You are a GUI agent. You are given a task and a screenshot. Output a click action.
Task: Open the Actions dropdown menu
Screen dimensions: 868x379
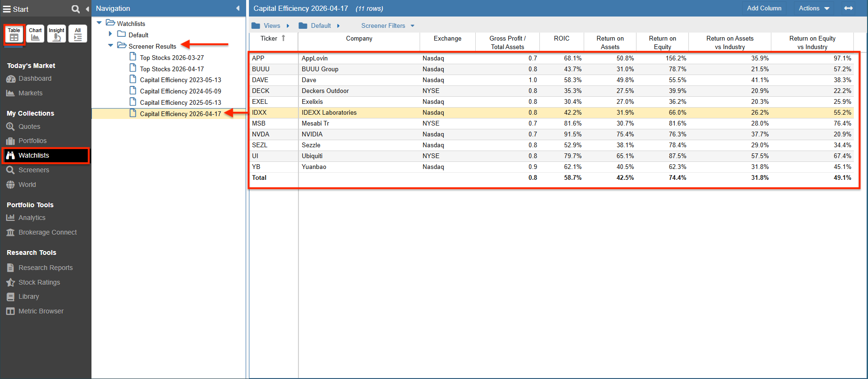pyautogui.click(x=814, y=8)
